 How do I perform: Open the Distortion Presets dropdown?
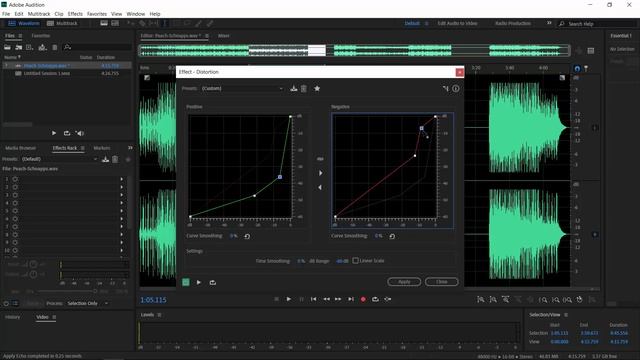click(242, 89)
